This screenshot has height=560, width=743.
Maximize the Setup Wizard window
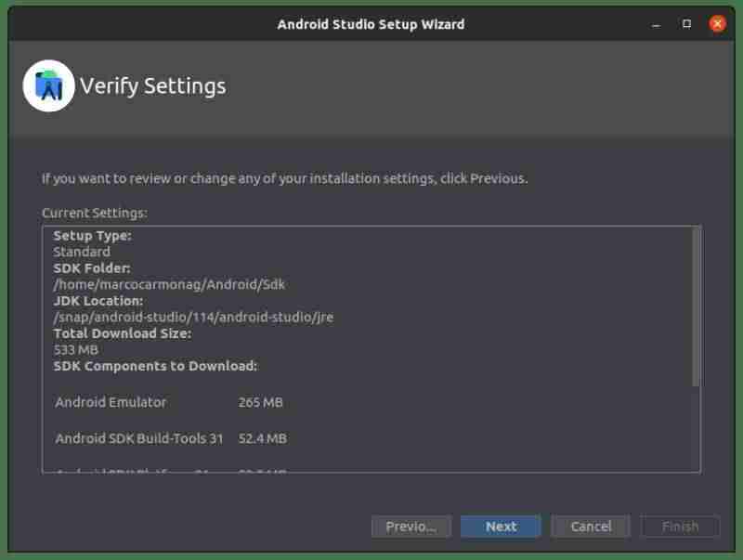[686, 24]
